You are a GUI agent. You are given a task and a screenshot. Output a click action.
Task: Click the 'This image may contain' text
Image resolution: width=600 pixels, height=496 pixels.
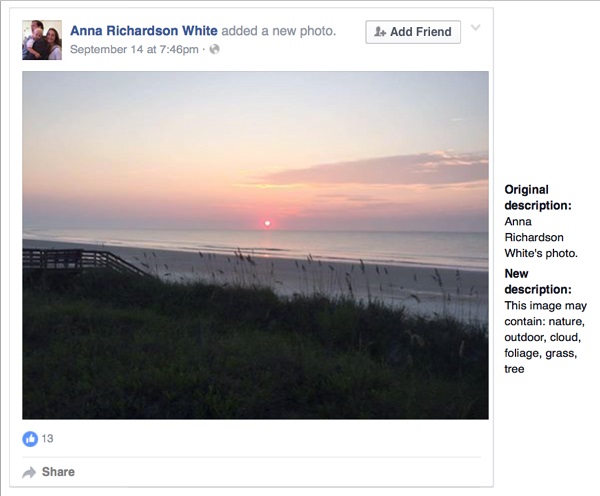(545, 313)
